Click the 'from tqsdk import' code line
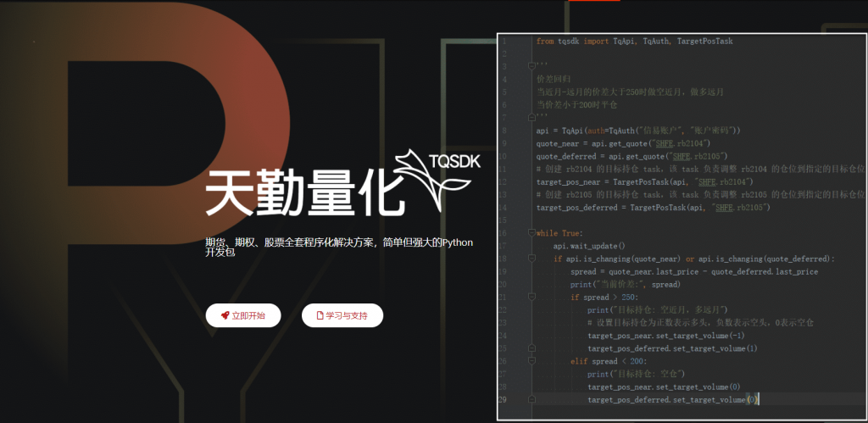The width and height of the screenshot is (868, 423). [x=634, y=41]
